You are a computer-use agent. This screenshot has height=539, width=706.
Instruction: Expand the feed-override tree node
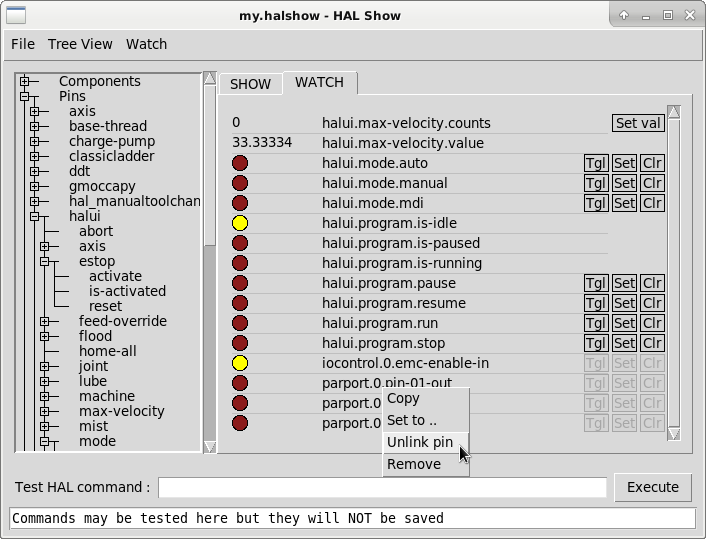[x=44, y=321]
